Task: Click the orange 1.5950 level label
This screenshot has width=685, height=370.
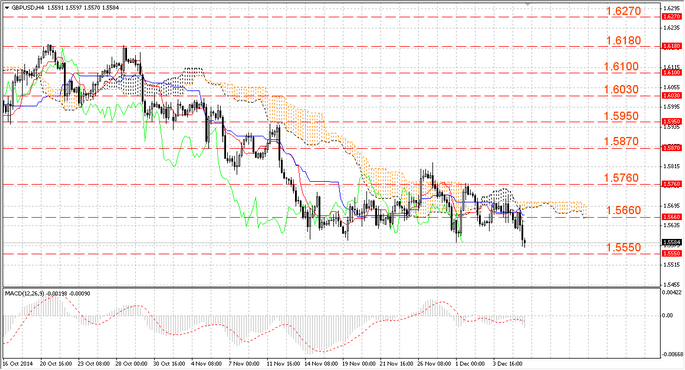Action: tap(621, 116)
